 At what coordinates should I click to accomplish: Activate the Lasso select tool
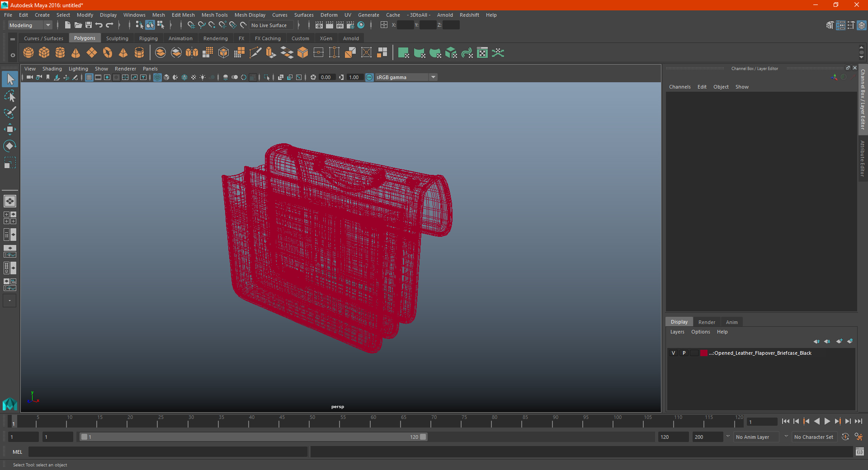10,96
